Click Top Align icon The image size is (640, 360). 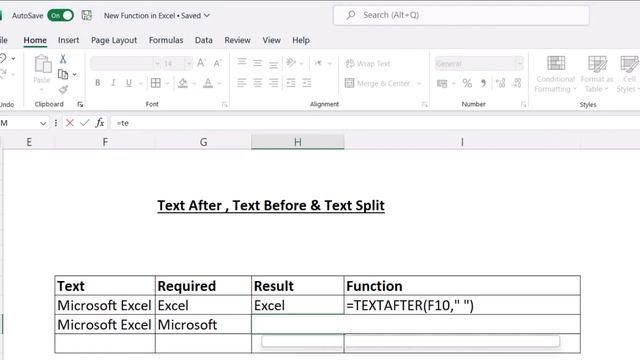point(242,62)
